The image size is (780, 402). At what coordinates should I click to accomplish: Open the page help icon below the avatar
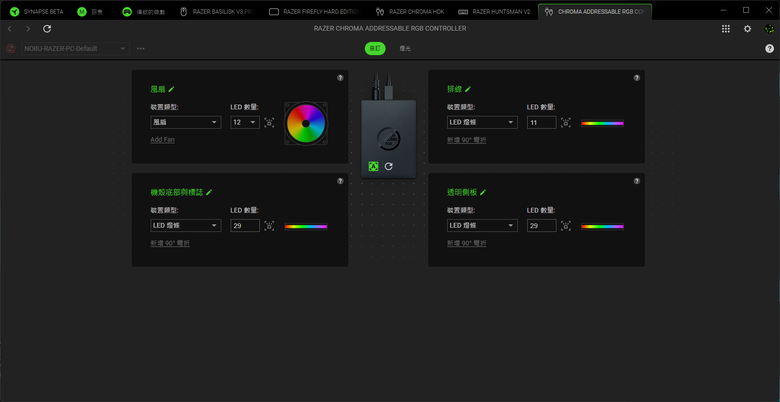coord(769,49)
